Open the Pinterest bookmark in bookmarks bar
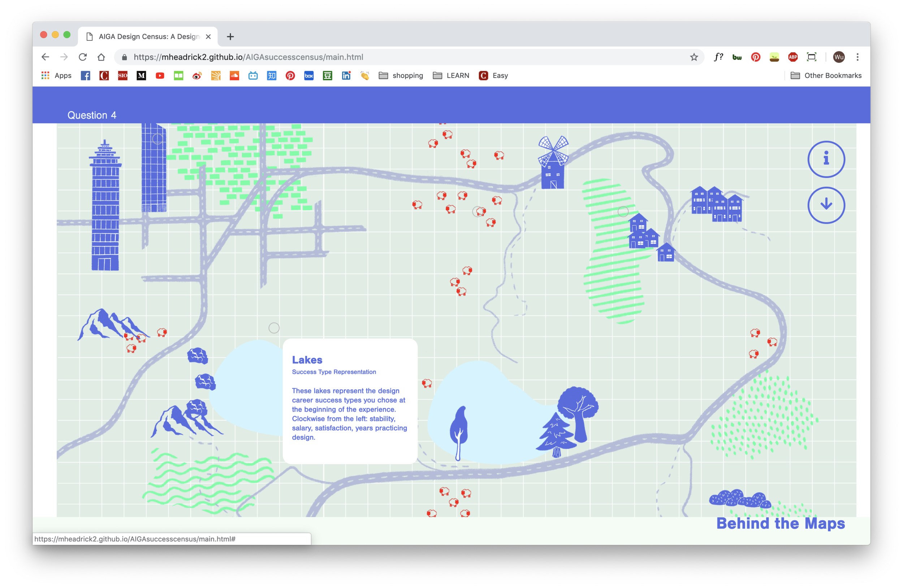This screenshot has height=588, width=903. click(x=290, y=75)
